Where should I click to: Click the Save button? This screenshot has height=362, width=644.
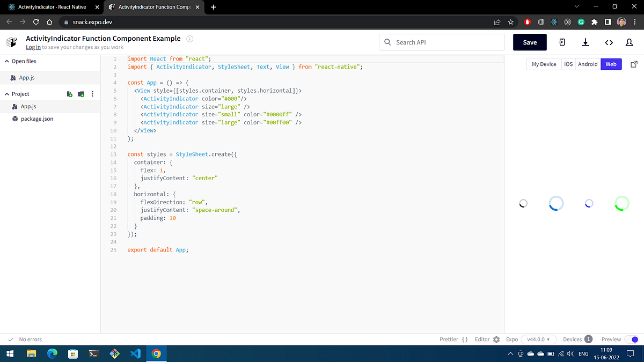530,42
